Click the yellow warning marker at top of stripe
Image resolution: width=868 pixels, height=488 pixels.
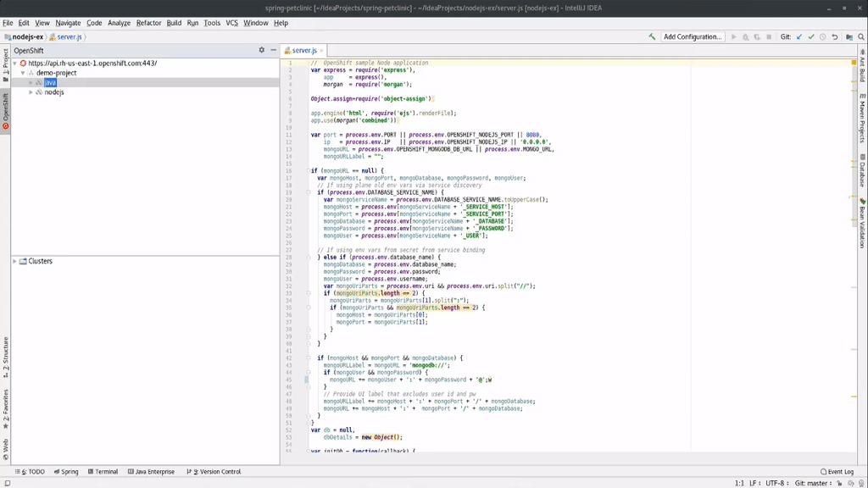(x=854, y=63)
